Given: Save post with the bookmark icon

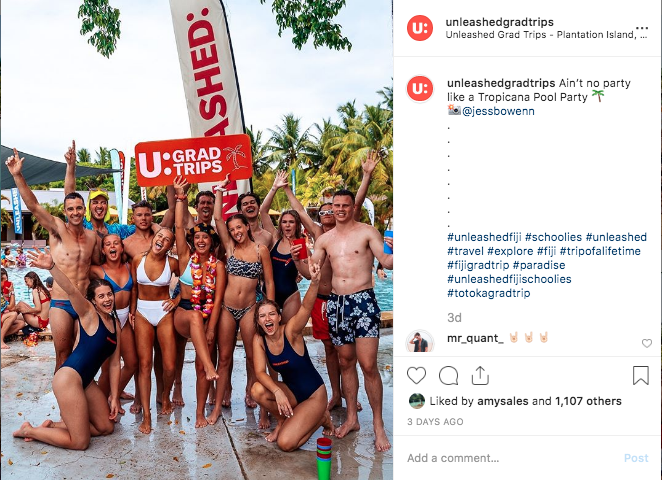Looking at the screenshot, I should point(640,375).
